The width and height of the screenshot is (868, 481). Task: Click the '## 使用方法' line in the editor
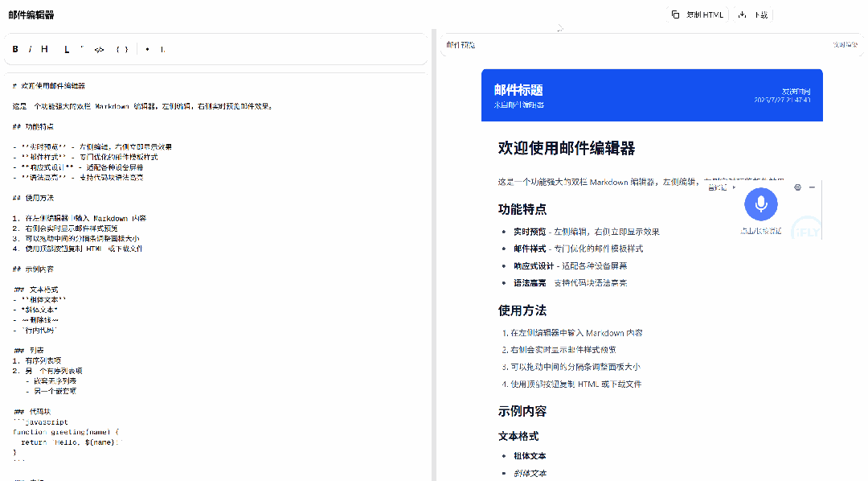[x=33, y=198]
